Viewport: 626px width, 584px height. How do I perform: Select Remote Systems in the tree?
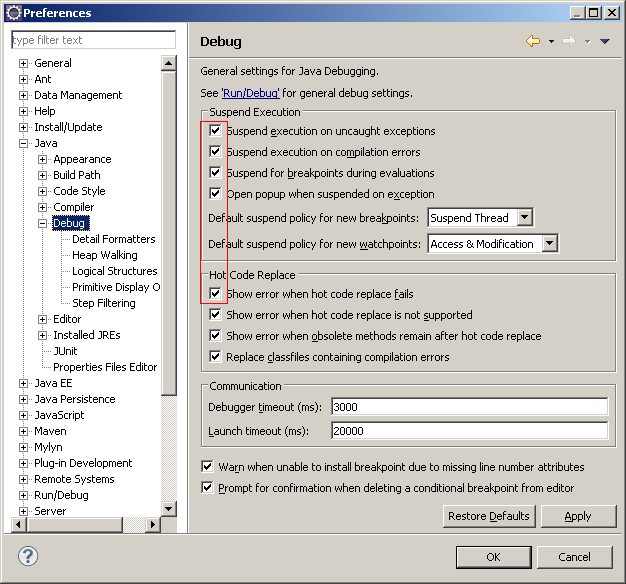(x=74, y=479)
